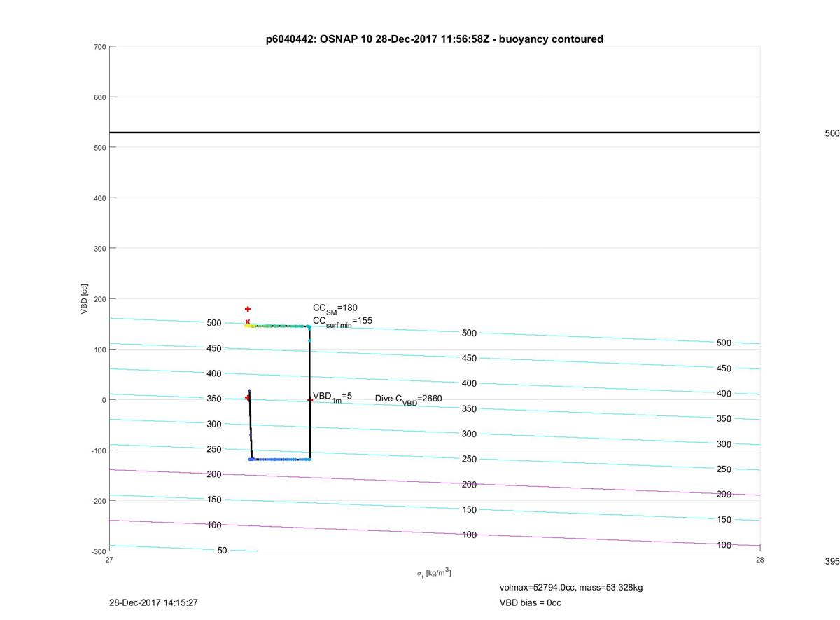Click the "395" label outside the right axis
Image resolution: width=840 pixels, height=620 pixels.
coord(832,562)
